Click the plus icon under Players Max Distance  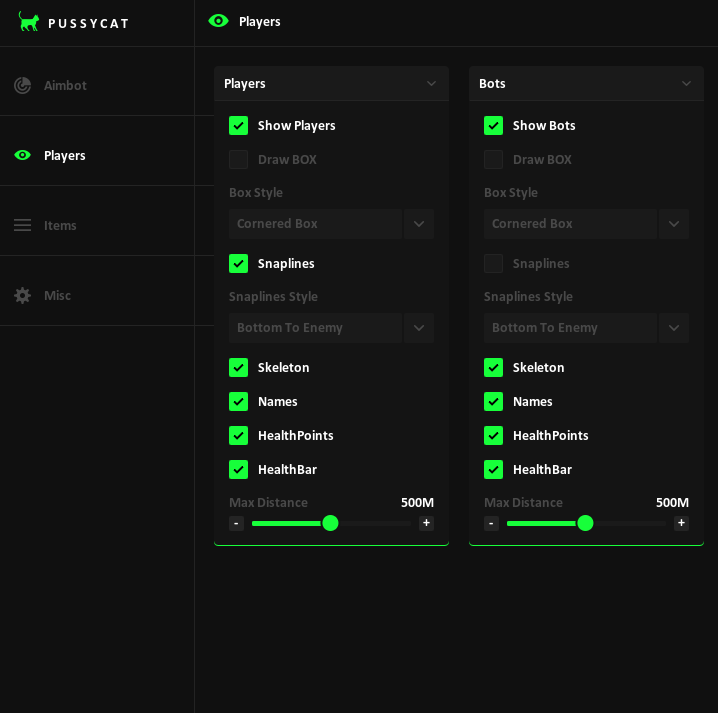click(x=426, y=523)
